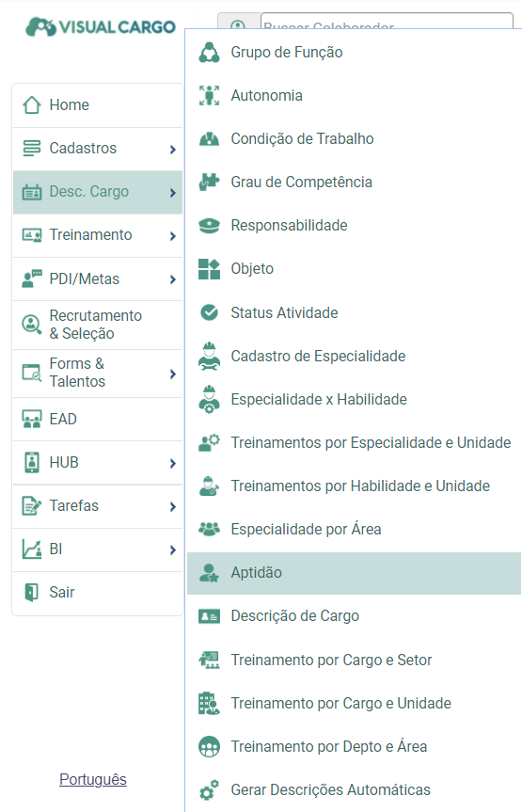Select the Autonomia person icon
This screenshot has width=522, height=812.
coord(209,96)
